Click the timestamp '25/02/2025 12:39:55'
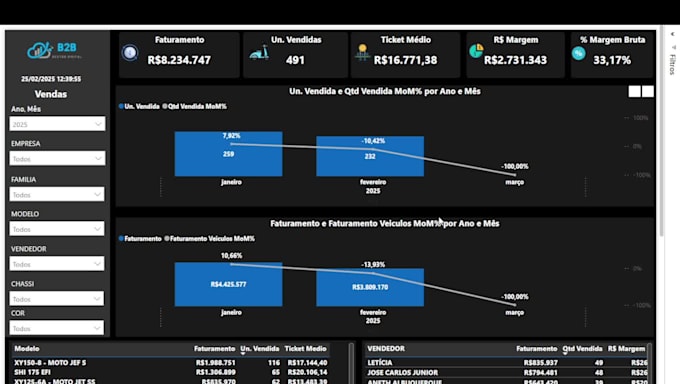Screen dimensions: 680x384 click(x=51, y=79)
